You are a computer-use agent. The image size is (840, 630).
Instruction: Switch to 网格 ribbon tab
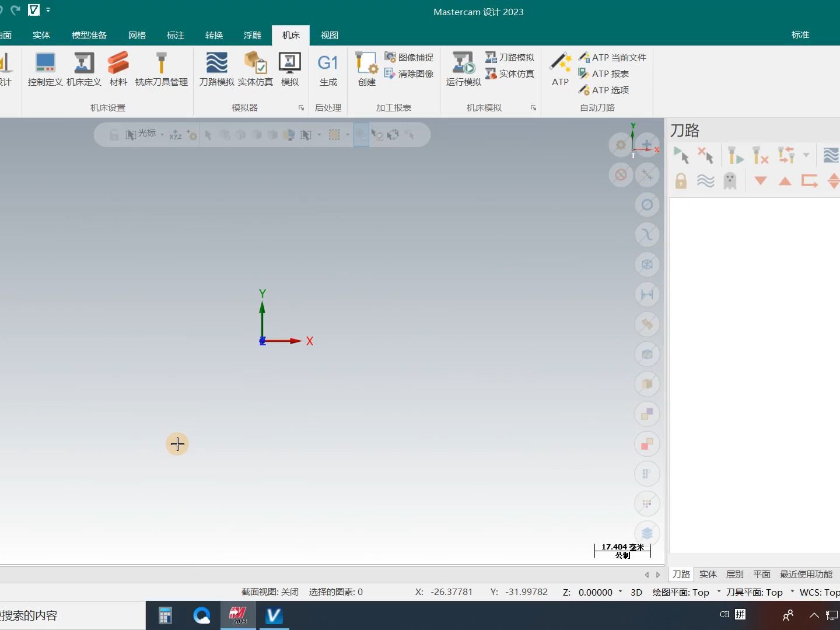click(x=137, y=36)
